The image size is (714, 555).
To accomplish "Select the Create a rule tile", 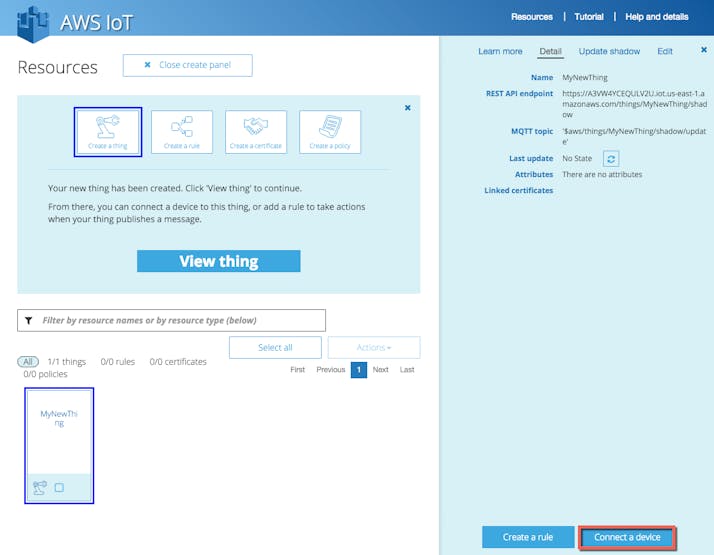I will tap(182, 132).
